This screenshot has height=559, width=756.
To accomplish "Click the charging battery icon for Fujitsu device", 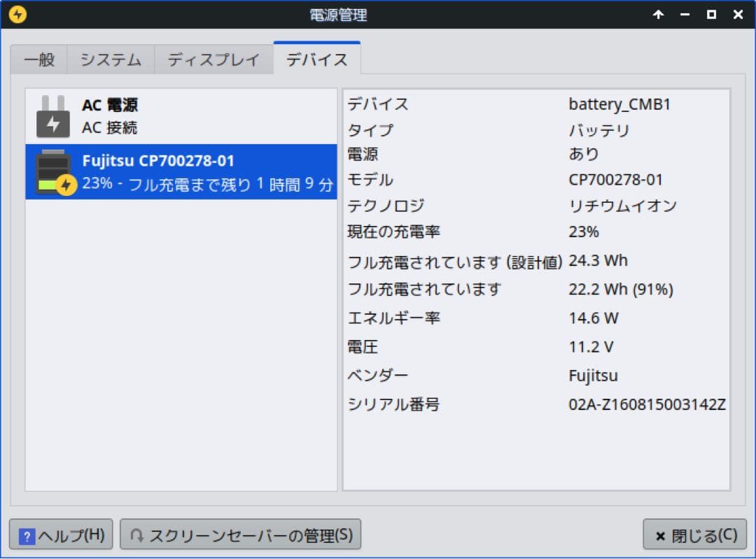I will pos(52,171).
